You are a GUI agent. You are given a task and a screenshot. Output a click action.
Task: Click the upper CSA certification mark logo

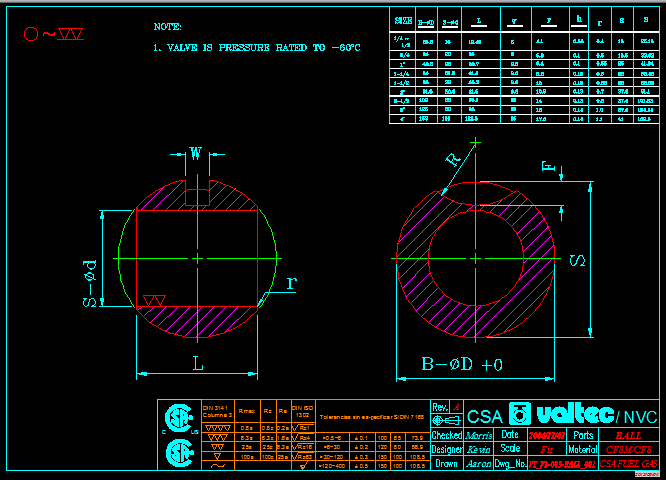pyautogui.click(x=179, y=416)
